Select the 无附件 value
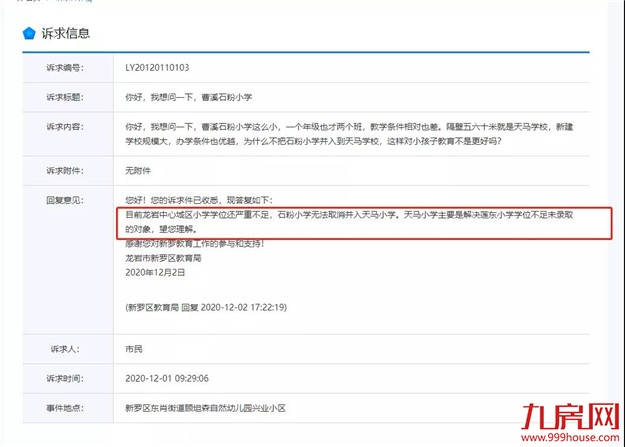 [x=138, y=171]
